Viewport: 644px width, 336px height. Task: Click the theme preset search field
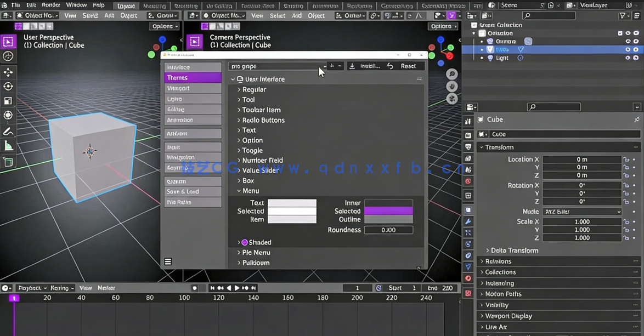click(x=274, y=66)
